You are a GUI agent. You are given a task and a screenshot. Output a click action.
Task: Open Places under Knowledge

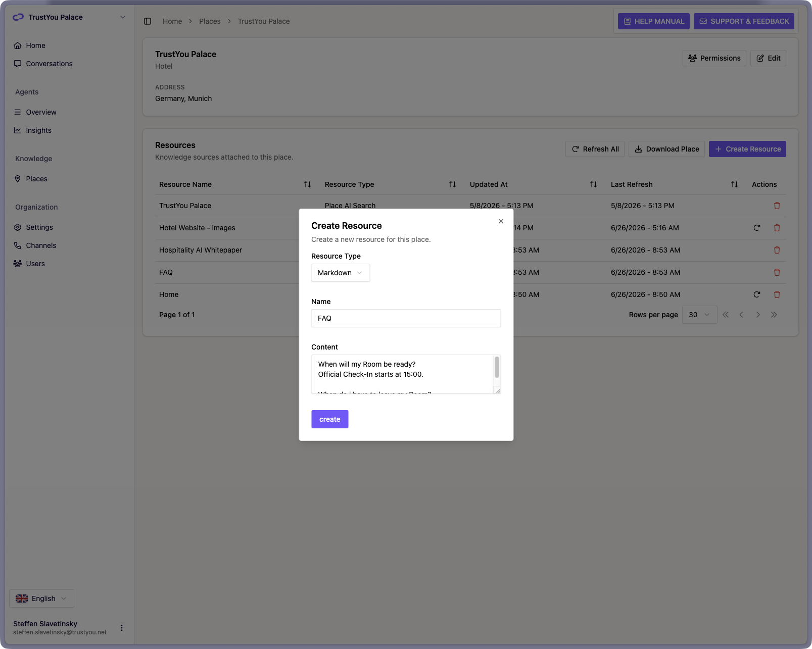point(36,179)
